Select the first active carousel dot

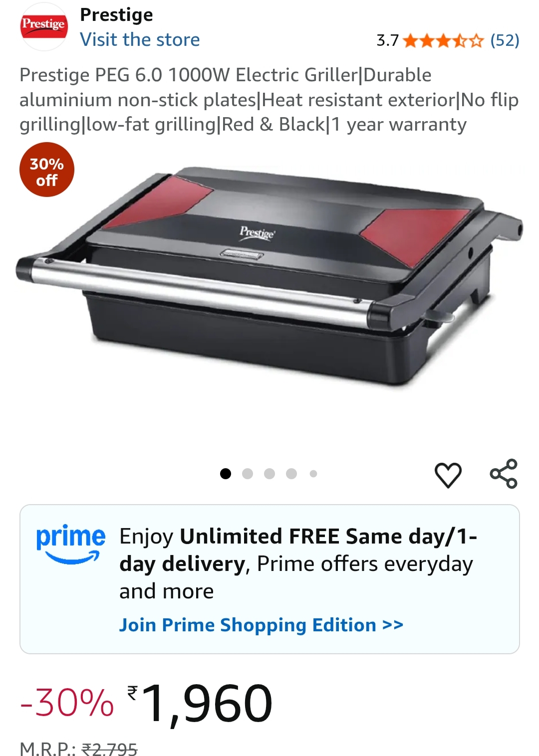point(226,474)
